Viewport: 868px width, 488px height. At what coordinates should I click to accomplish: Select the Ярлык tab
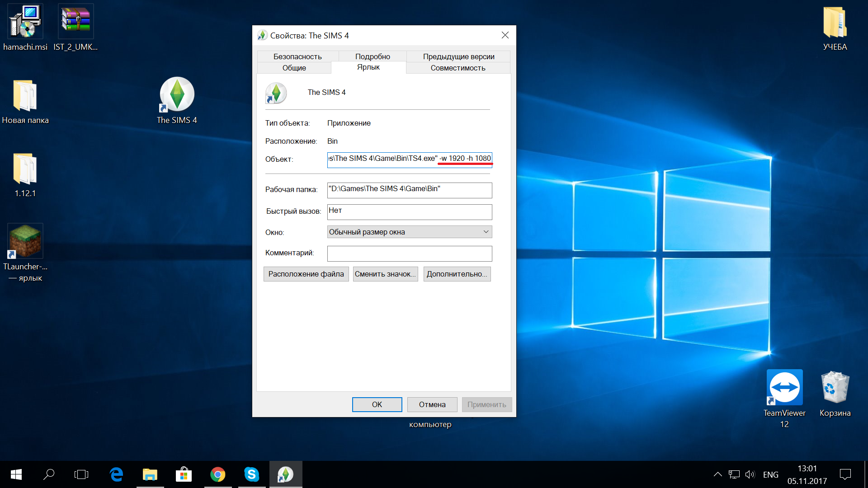tap(368, 67)
